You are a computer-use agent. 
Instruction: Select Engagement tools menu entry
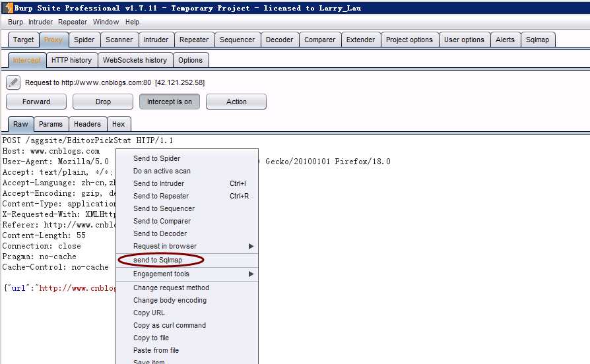187,274
